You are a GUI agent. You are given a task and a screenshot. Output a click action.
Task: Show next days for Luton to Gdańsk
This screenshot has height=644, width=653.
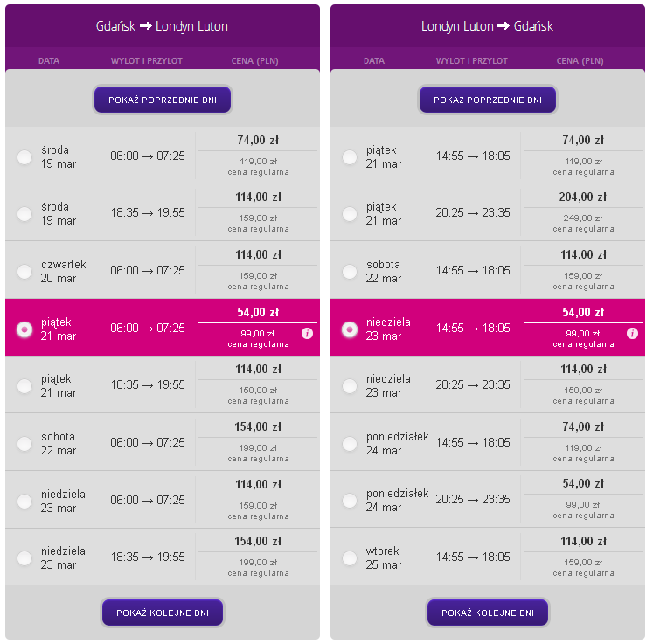point(488,613)
